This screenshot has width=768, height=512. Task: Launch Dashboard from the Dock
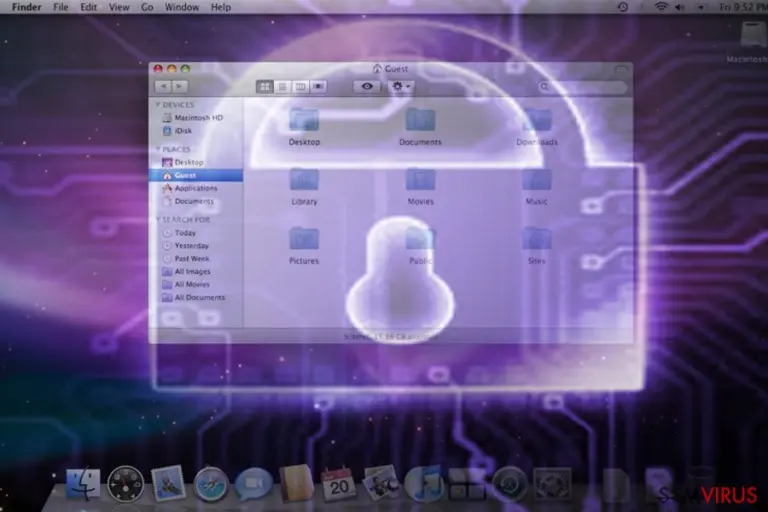point(125,485)
